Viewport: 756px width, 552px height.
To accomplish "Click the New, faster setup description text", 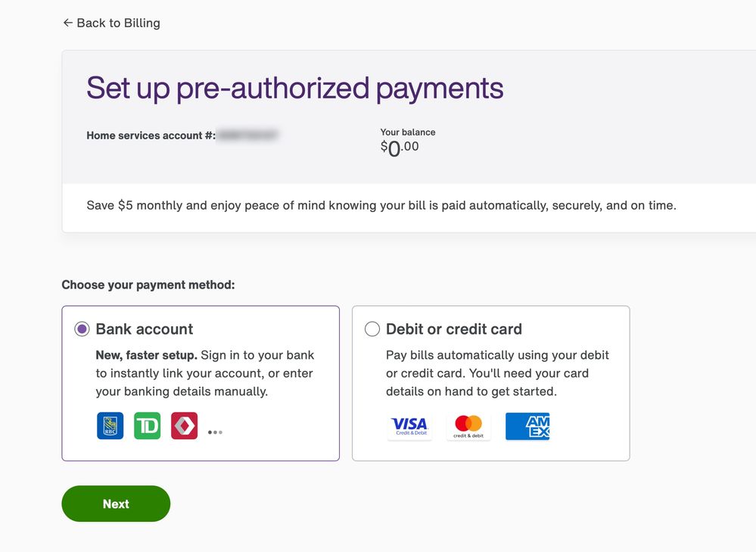I will coord(204,373).
